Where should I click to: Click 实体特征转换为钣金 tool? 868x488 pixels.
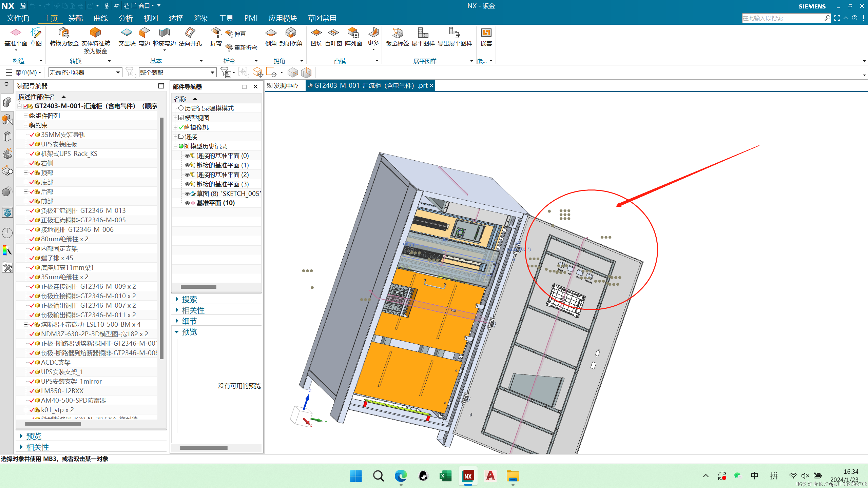point(96,41)
